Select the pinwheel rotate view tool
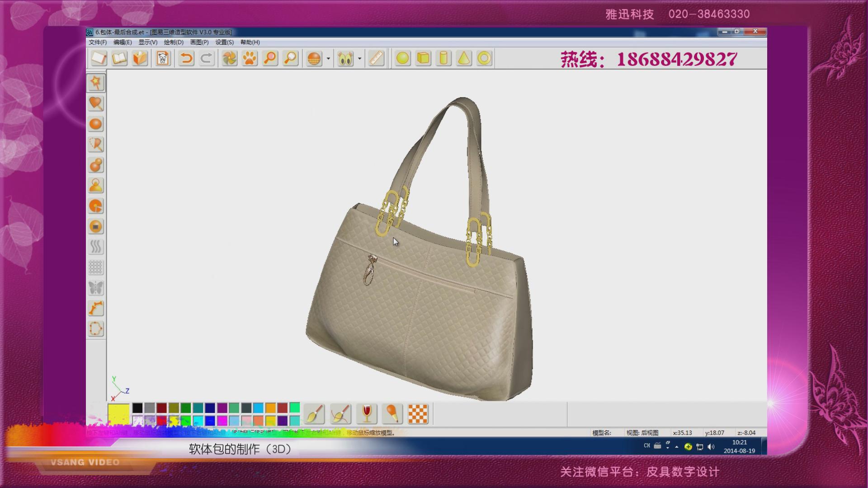The height and width of the screenshot is (488, 868). pyautogui.click(x=230, y=58)
